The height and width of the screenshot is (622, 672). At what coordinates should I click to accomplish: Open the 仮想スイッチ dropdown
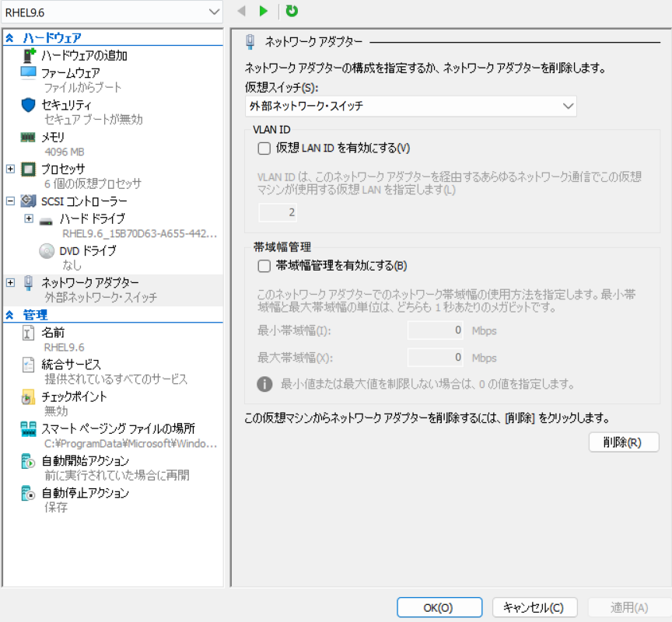coord(411,106)
